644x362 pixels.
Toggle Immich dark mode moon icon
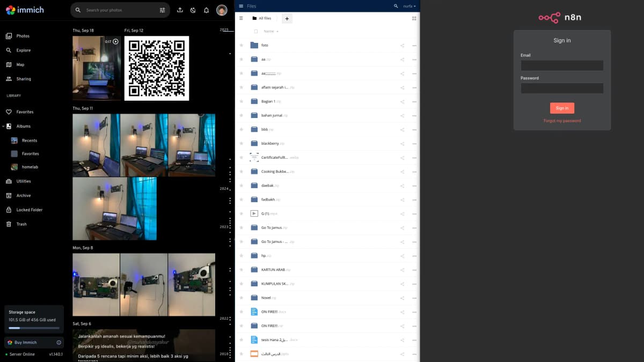coord(193,10)
